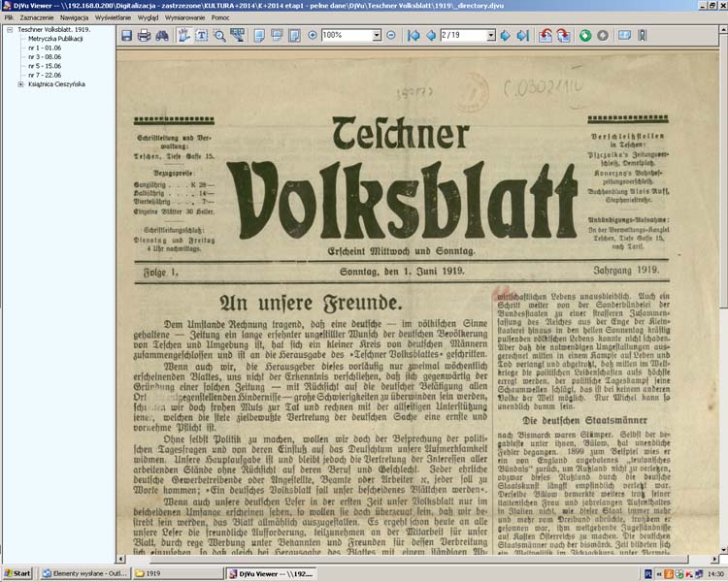Open the Nawigacja menu
The image size is (728, 582).
75,17
